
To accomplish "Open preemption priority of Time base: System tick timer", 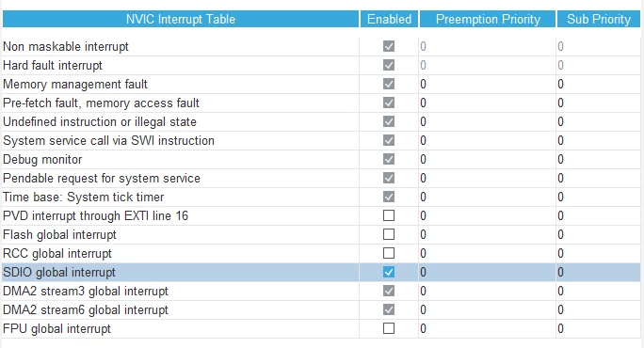I will [487, 197].
